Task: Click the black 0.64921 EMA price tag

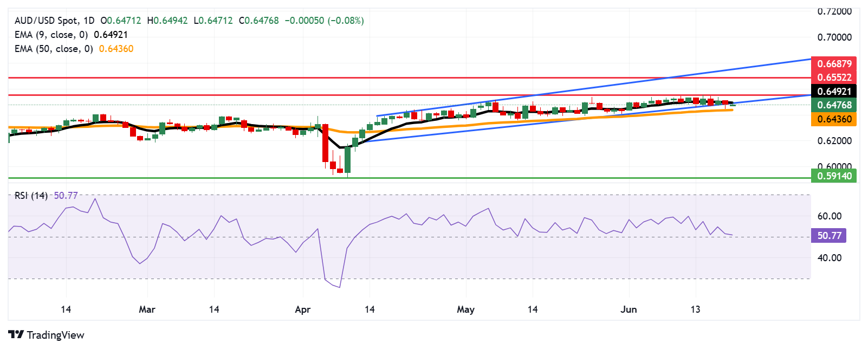Action: coord(834,92)
